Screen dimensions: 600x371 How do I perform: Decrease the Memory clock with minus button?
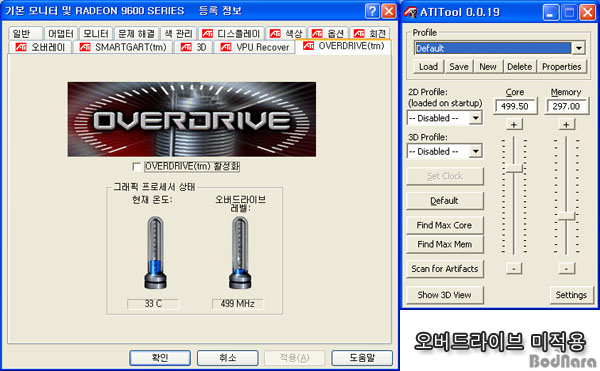[566, 268]
